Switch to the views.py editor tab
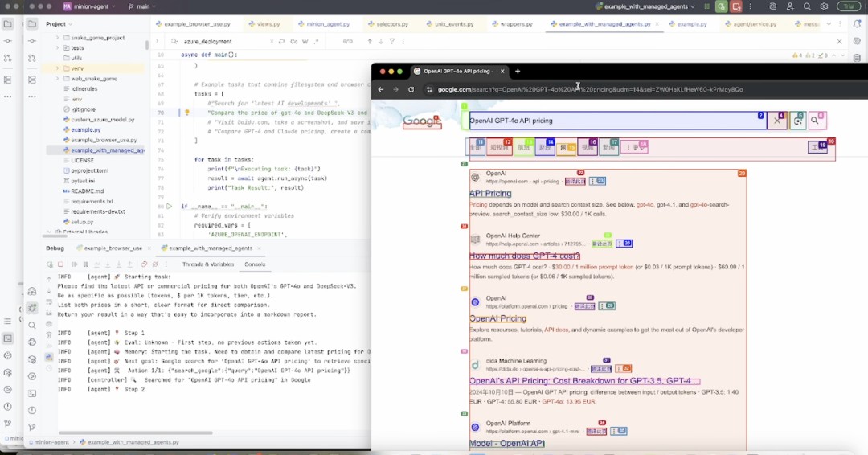868x455 pixels. point(268,24)
